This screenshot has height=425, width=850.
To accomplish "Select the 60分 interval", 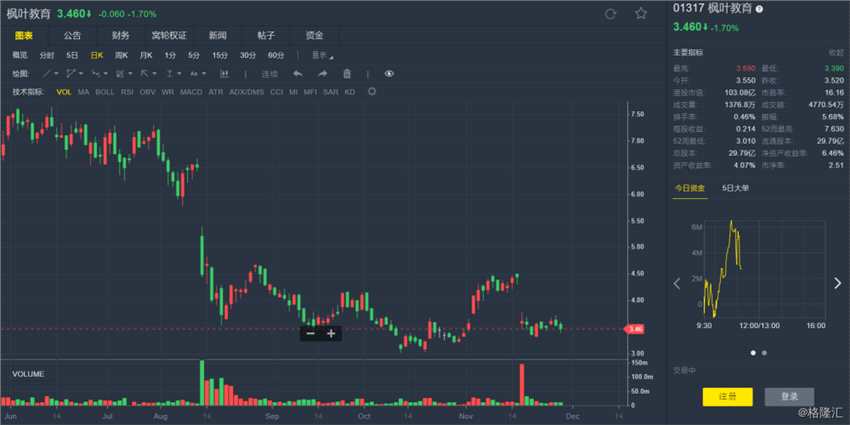I will (275, 55).
